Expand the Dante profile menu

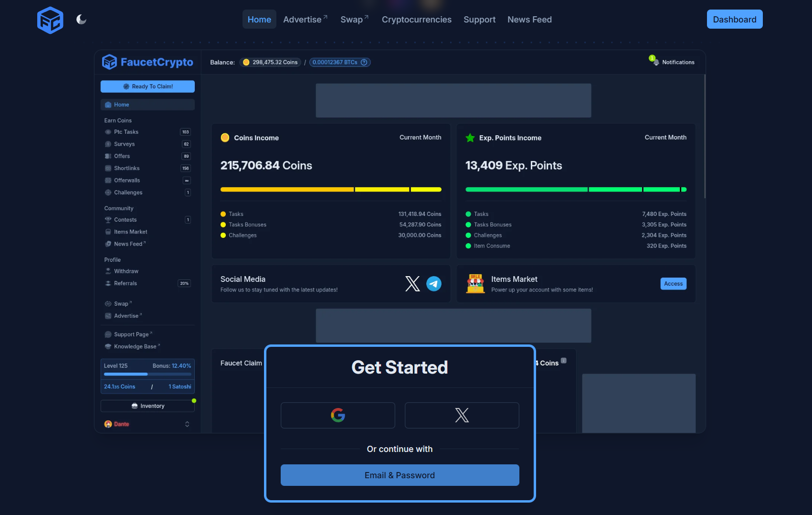[x=187, y=424]
